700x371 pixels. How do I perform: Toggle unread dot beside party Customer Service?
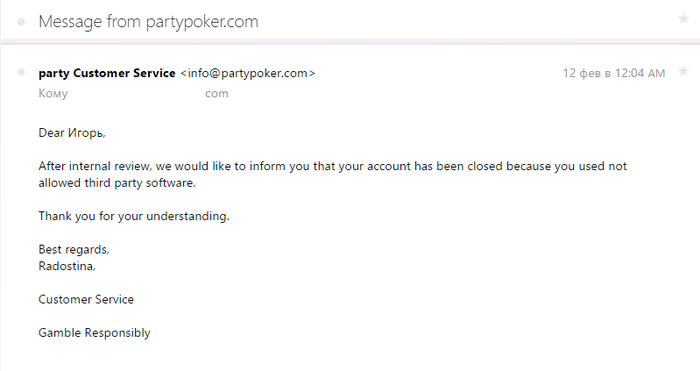(21, 72)
